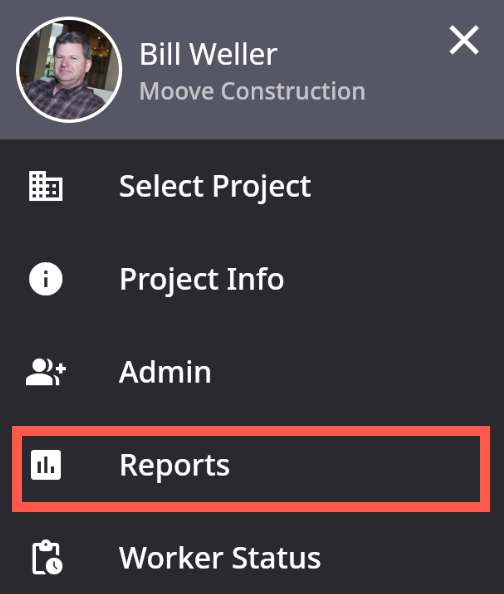Click the Bill Weller user name
504x594 pixels.
[208, 54]
